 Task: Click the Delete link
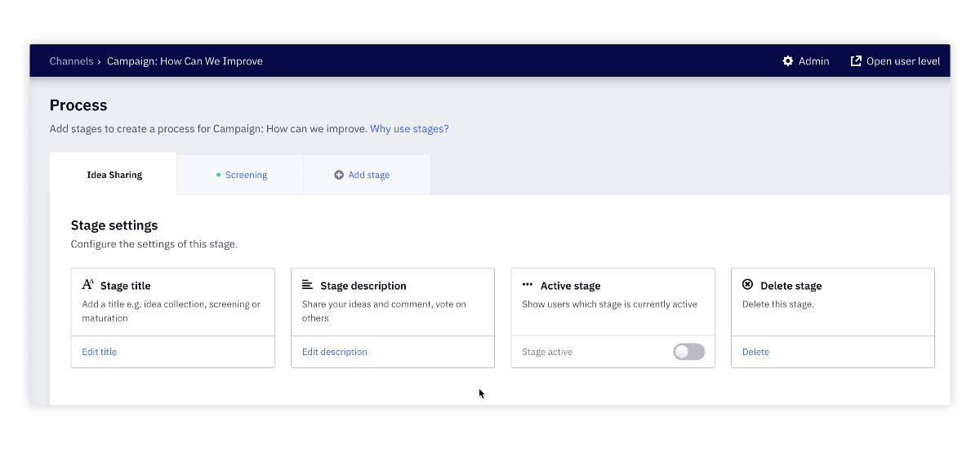(x=755, y=352)
